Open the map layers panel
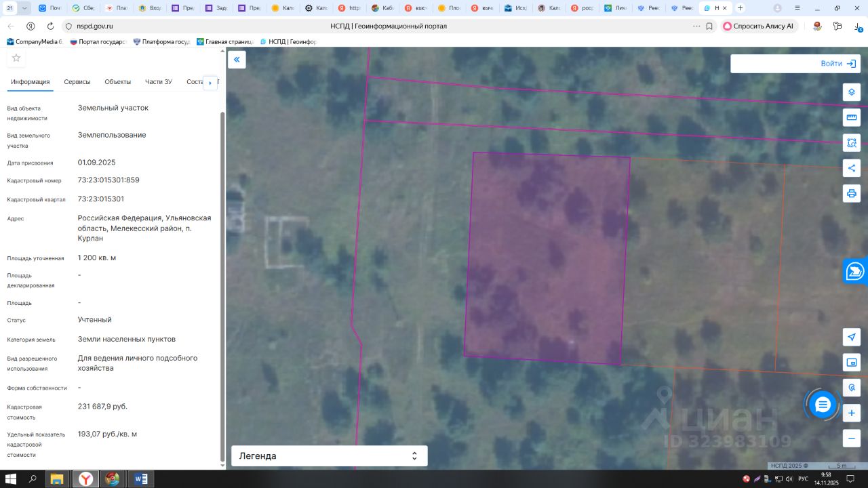This screenshot has height=488, width=868. point(852,93)
